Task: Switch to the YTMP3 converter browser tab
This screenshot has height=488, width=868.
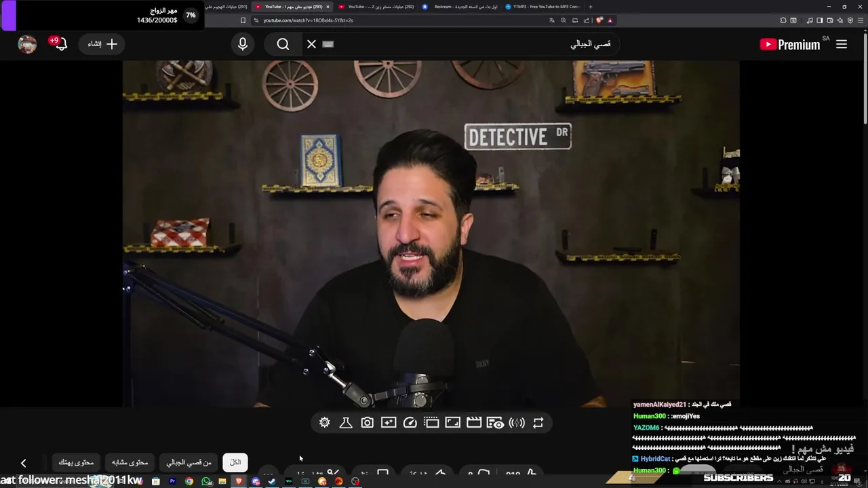Action: (542, 7)
